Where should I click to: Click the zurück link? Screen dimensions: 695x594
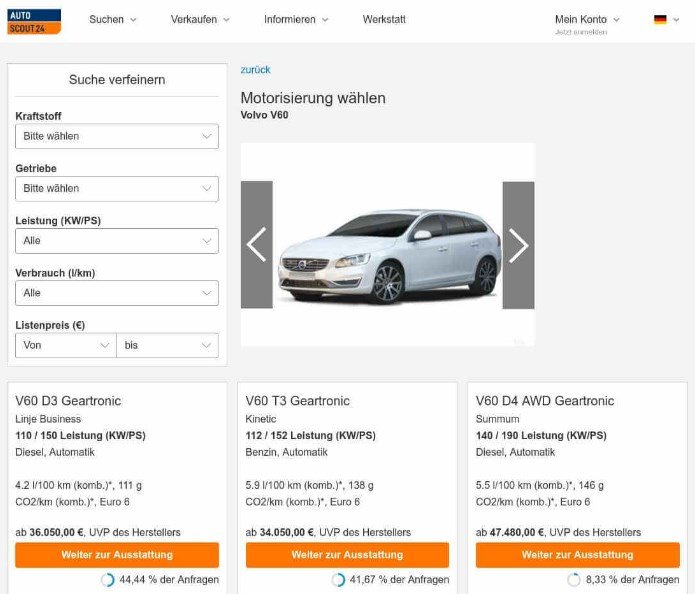(255, 70)
